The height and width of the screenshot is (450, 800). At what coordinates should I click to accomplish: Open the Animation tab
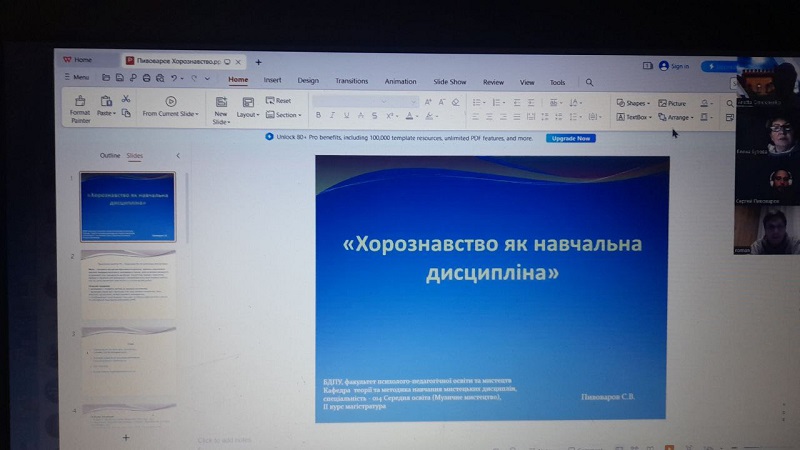point(401,82)
